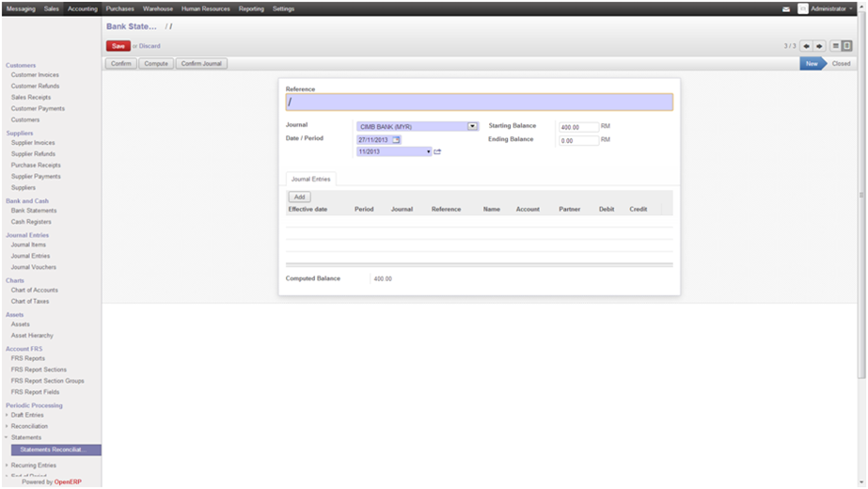Open the Purchases menu

(120, 8)
